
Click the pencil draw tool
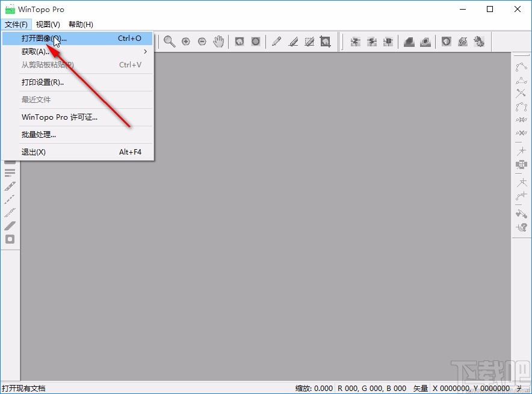(276, 42)
